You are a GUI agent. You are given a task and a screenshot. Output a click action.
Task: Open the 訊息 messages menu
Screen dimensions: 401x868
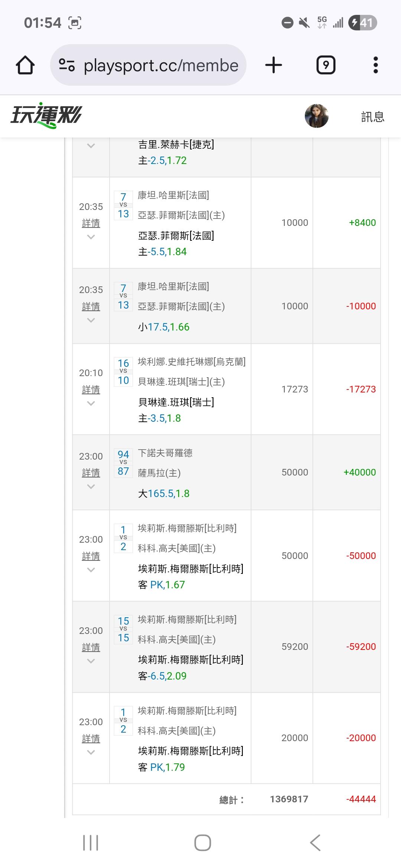(372, 117)
